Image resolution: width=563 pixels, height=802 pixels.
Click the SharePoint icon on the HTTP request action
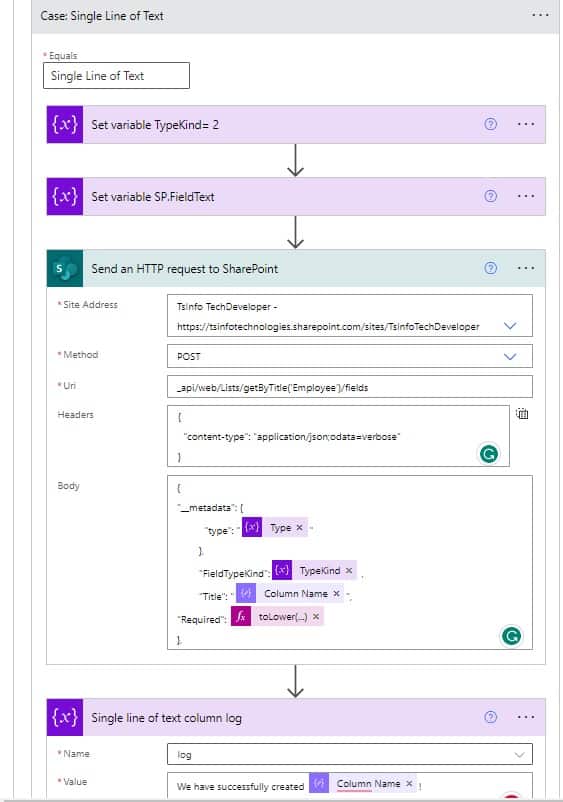tap(65, 269)
